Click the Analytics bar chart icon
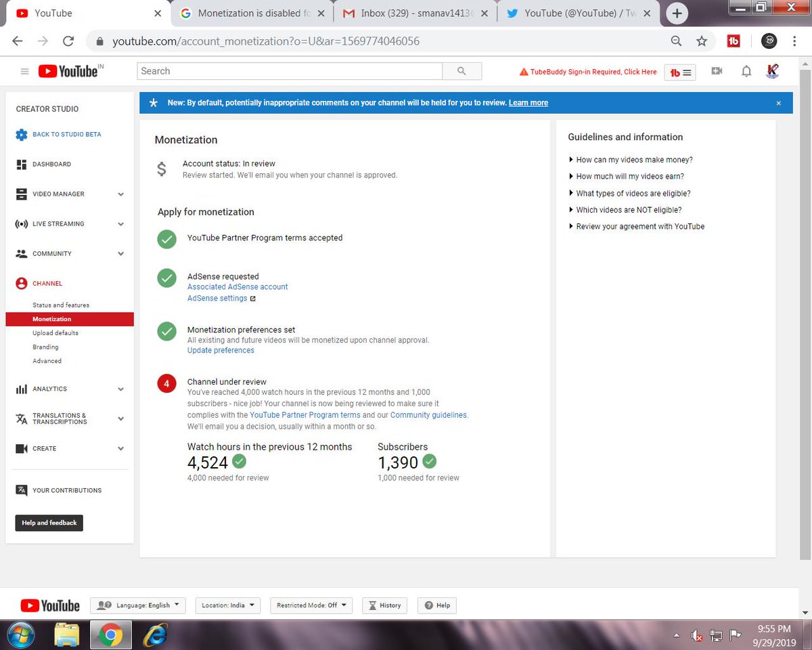Image resolution: width=812 pixels, height=650 pixels. 21,389
